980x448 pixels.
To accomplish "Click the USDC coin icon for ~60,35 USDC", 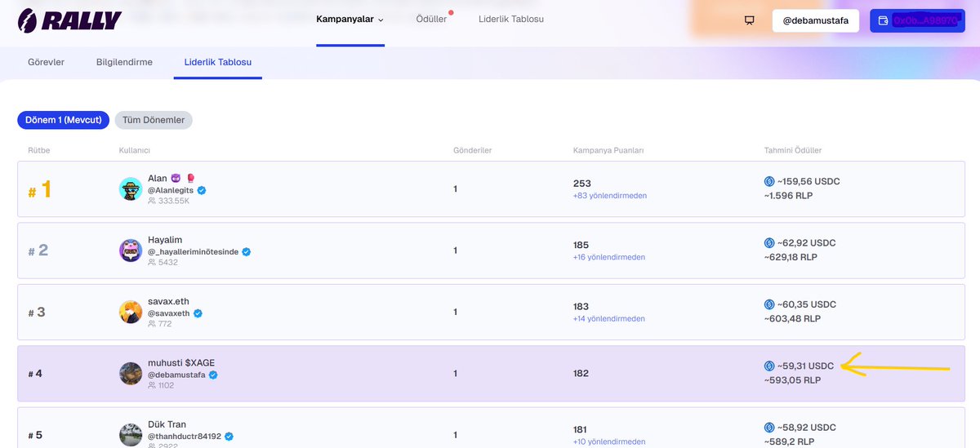I will (x=769, y=304).
